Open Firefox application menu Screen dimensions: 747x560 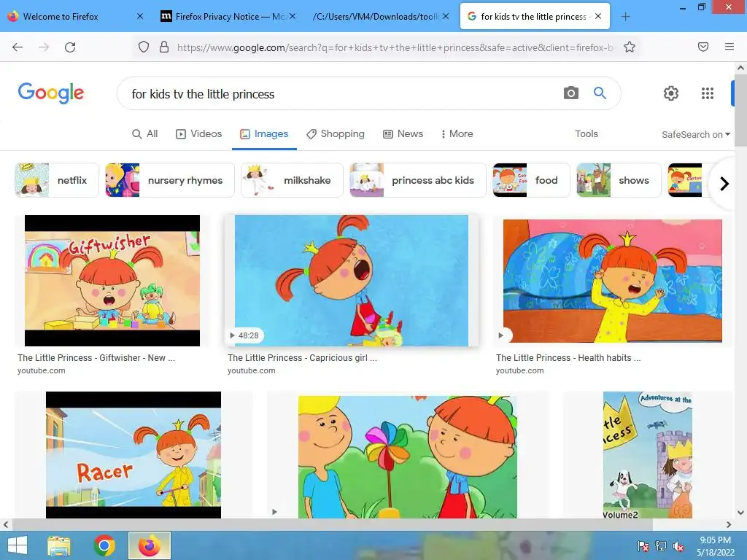(729, 47)
